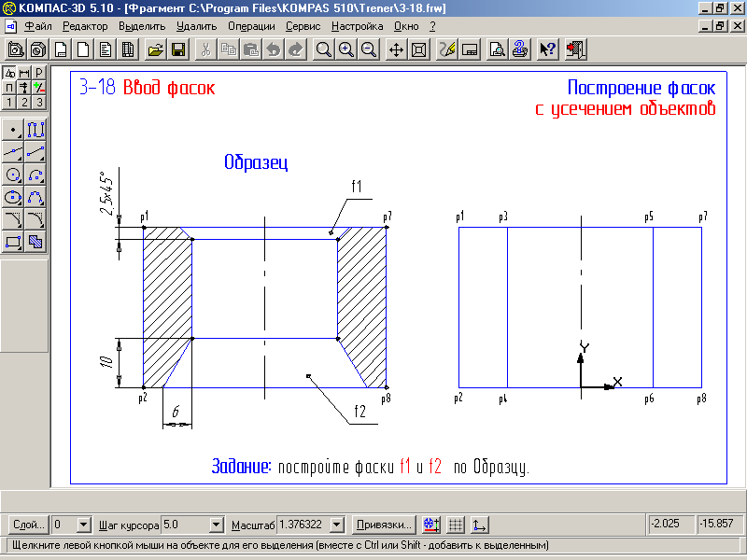The height and width of the screenshot is (560, 747).
Task: Click the Y coordinate field -15.857
Action: tap(719, 524)
